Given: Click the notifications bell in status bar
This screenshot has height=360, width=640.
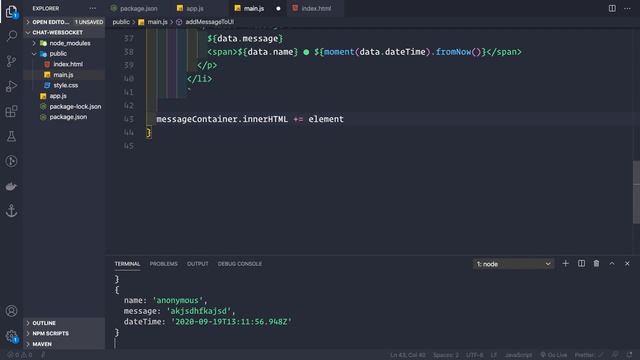Looking at the screenshot, I should [x=629, y=355].
